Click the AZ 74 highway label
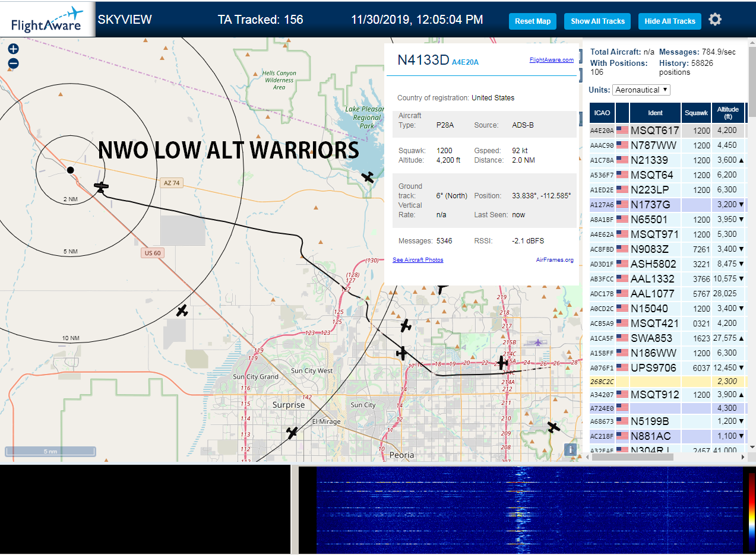This screenshot has width=756, height=555. coord(172,183)
